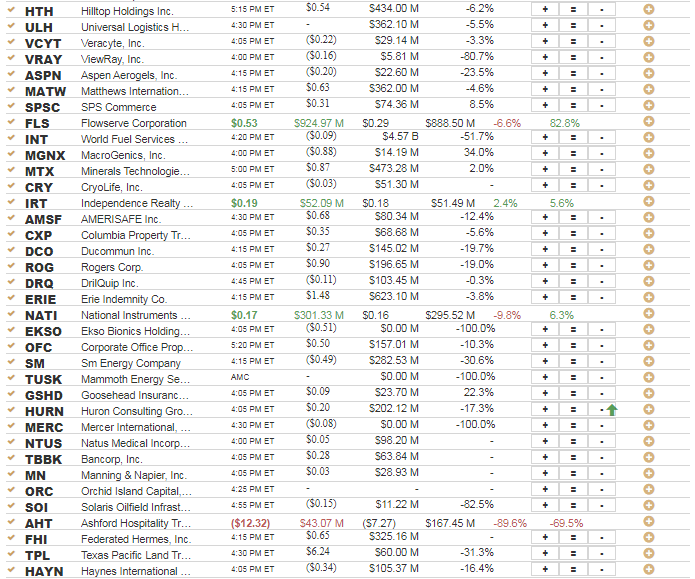
Task: Click the checkmark icon beside ERIE
Action: (x=12, y=297)
